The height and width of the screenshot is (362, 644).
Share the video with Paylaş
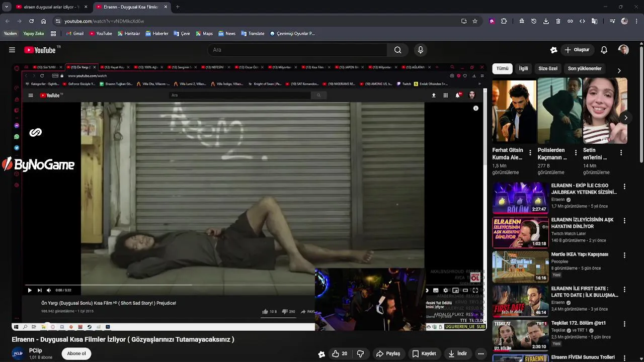click(388, 353)
